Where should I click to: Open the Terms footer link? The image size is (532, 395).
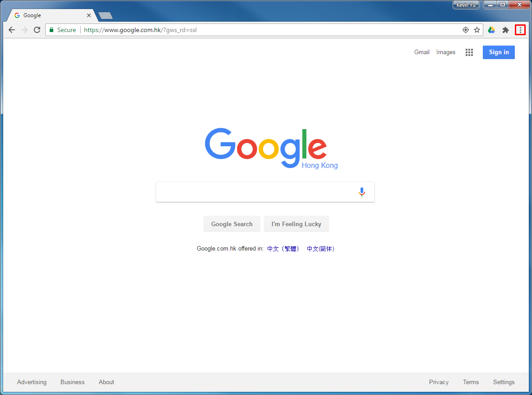pyautogui.click(x=471, y=382)
